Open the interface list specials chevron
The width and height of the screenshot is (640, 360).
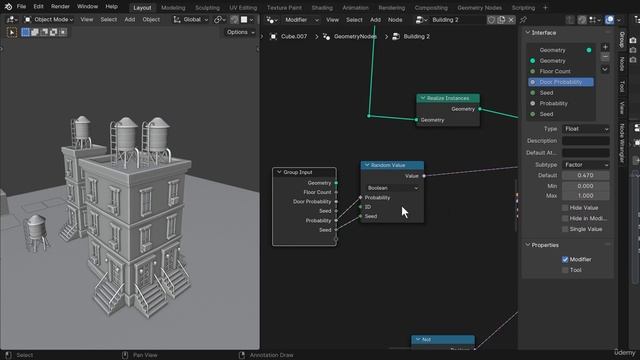(x=605, y=69)
